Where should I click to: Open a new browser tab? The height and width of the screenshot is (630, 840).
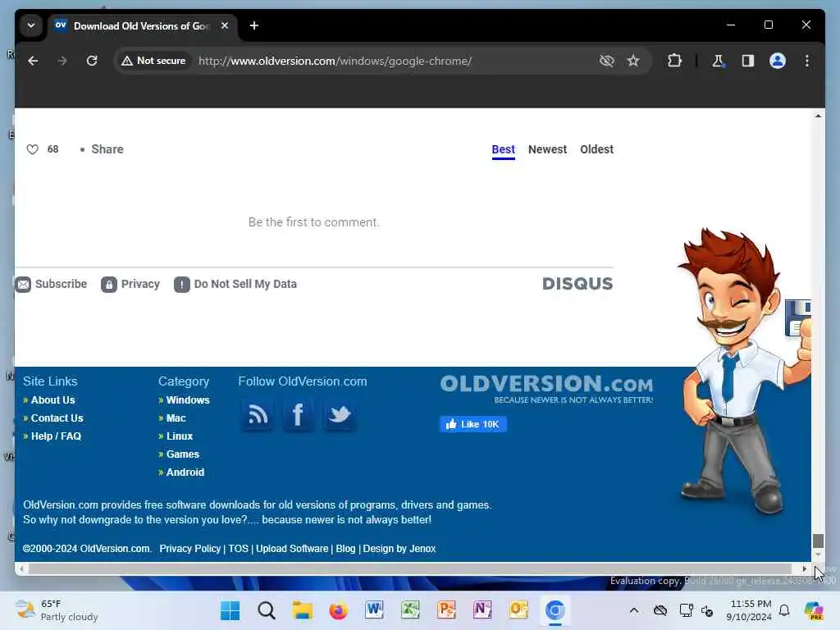(254, 25)
